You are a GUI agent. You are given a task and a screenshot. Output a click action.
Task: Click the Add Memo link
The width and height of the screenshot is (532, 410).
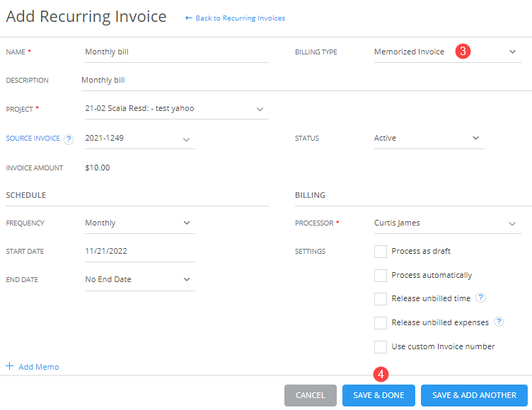(39, 367)
